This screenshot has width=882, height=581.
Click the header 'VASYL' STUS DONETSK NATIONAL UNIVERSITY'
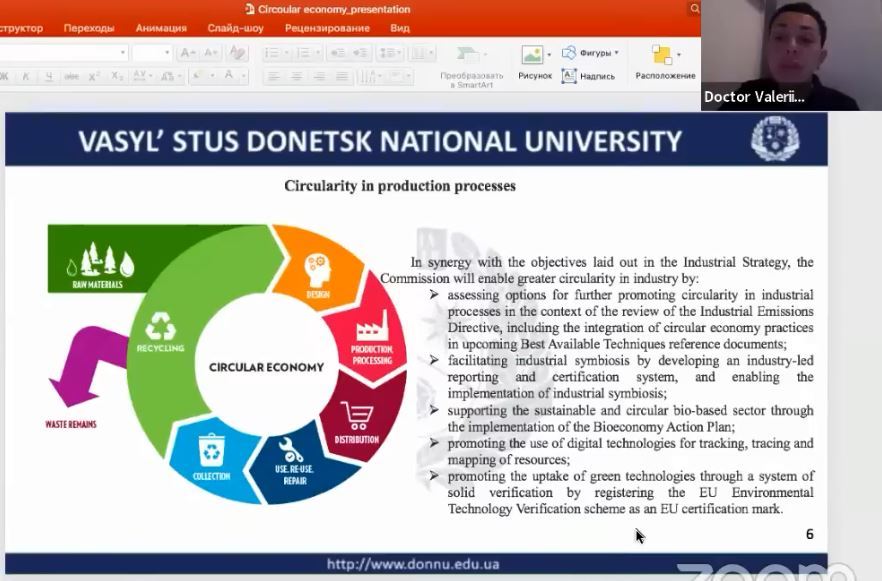click(380, 141)
